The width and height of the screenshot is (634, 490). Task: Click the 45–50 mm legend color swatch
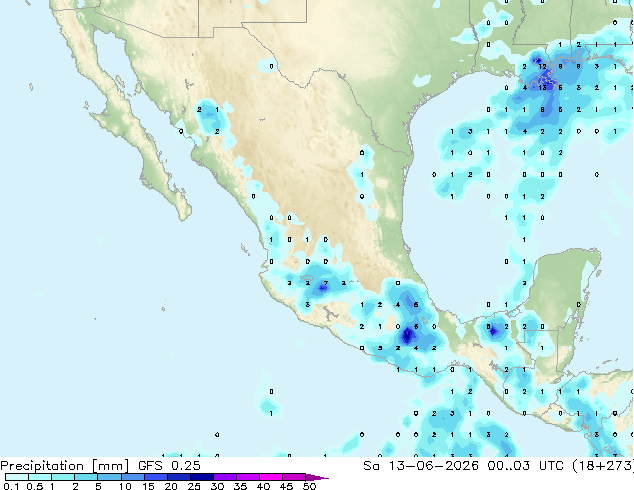[294, 477]
